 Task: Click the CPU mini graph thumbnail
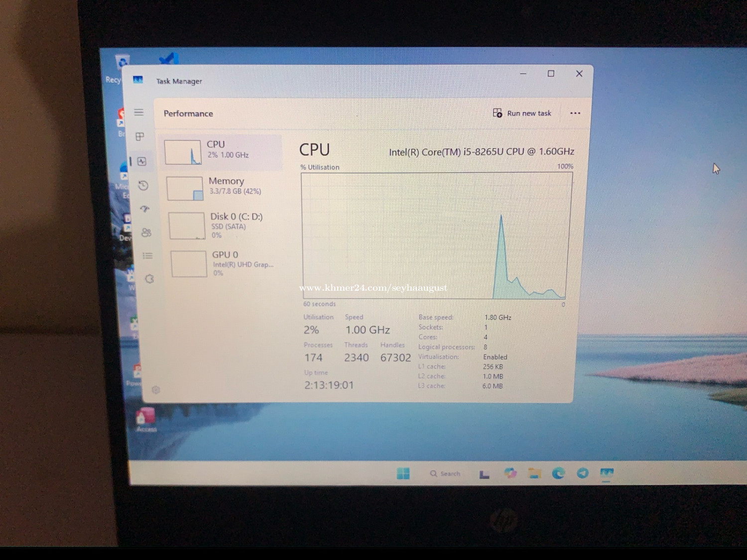183,152
